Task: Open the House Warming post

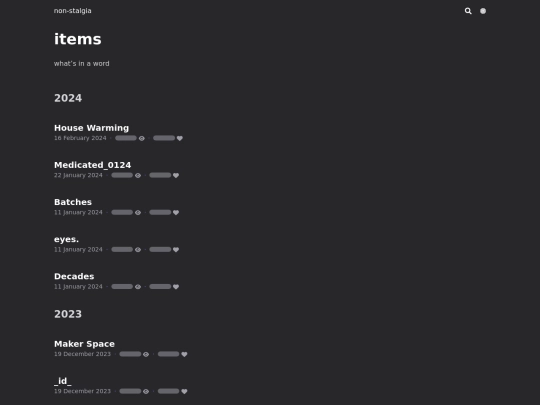Action: 91,128
